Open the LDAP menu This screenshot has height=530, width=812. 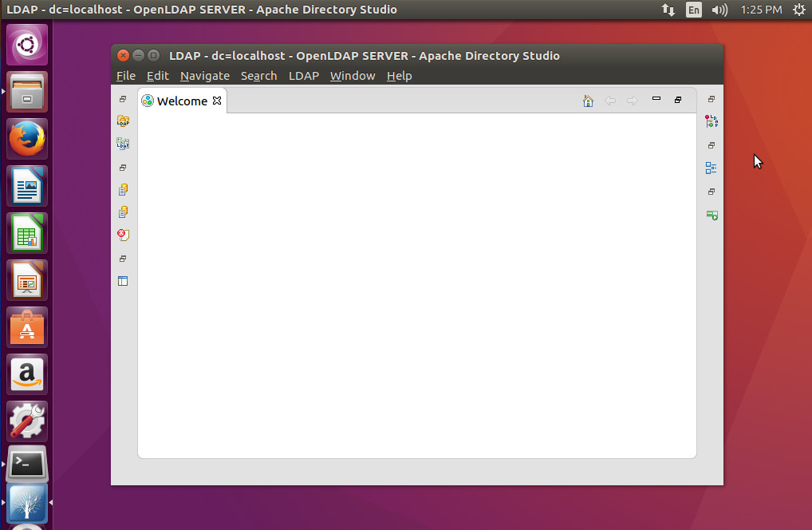click(x=303, y=76)
